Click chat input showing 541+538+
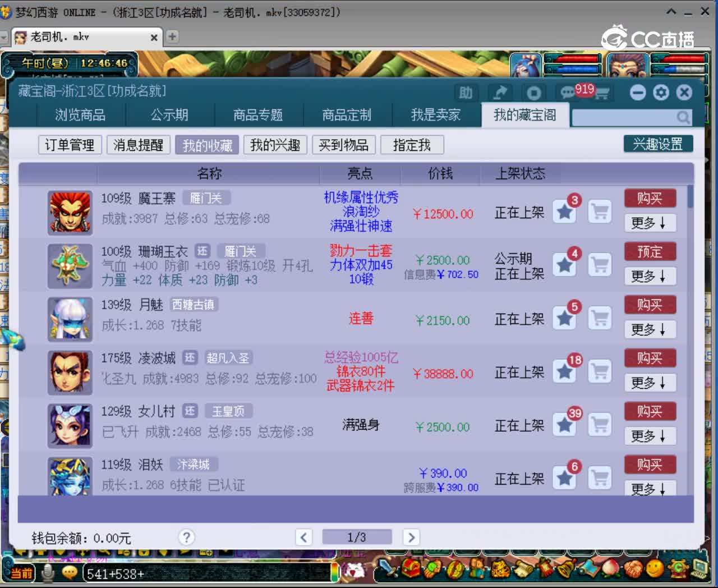 click(x=208, y=573)
